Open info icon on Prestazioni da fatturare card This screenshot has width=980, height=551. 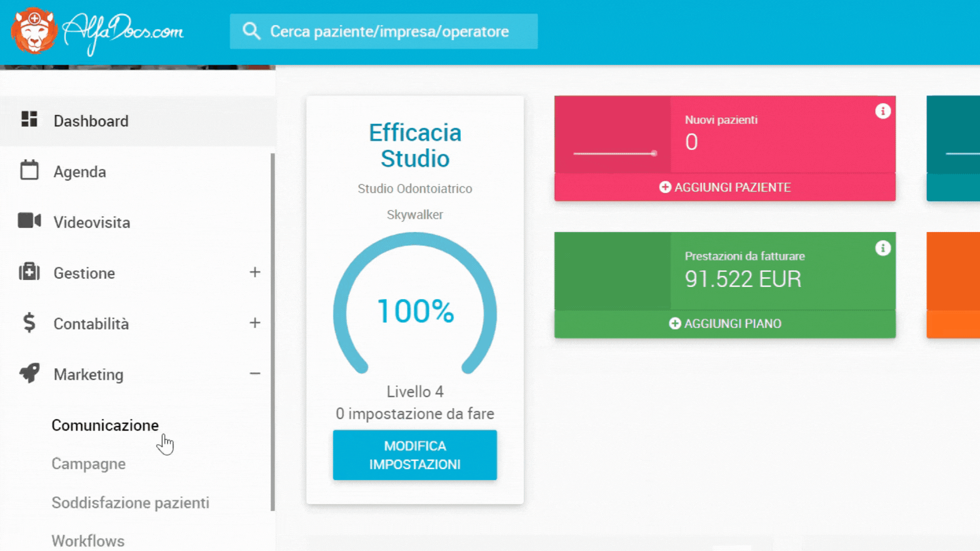883,248
